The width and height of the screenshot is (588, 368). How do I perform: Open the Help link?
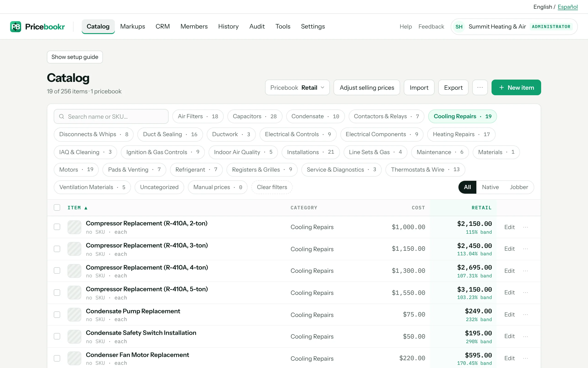406,26
